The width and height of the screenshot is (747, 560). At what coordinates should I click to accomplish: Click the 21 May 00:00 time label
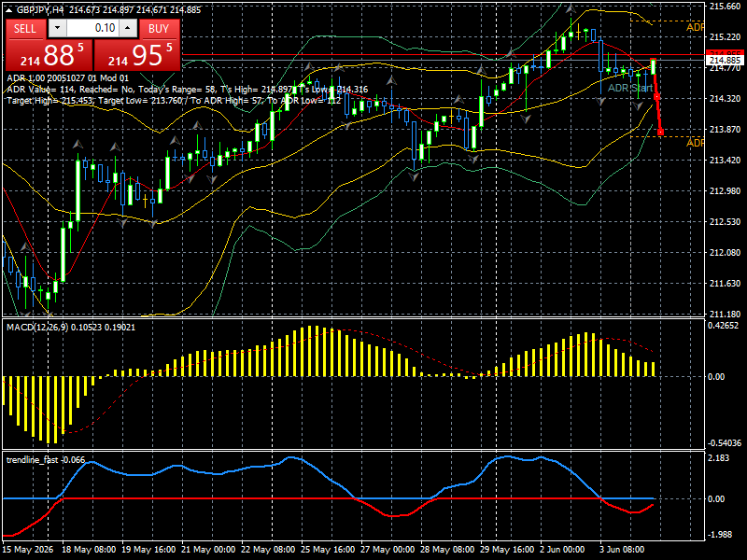(208, 549)
